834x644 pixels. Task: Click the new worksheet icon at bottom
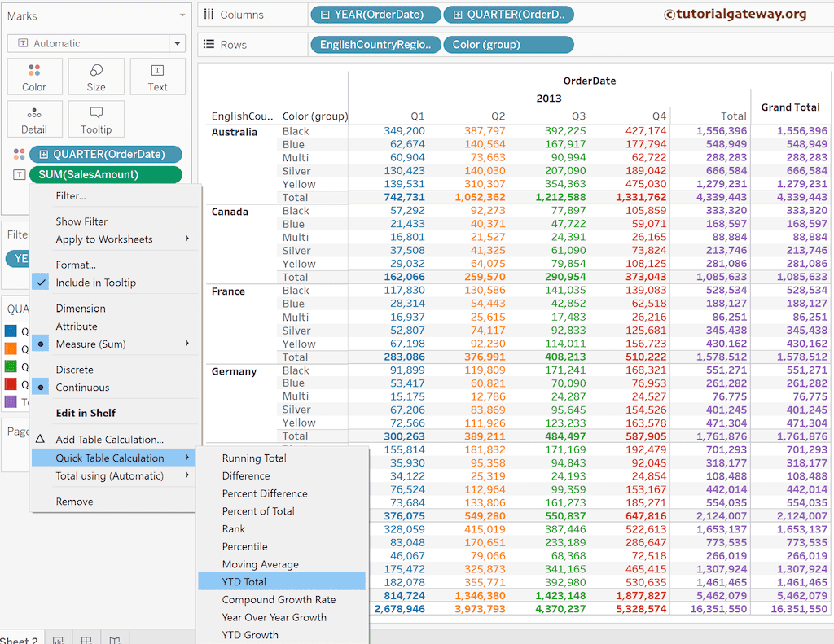click(x=59, y=640)
